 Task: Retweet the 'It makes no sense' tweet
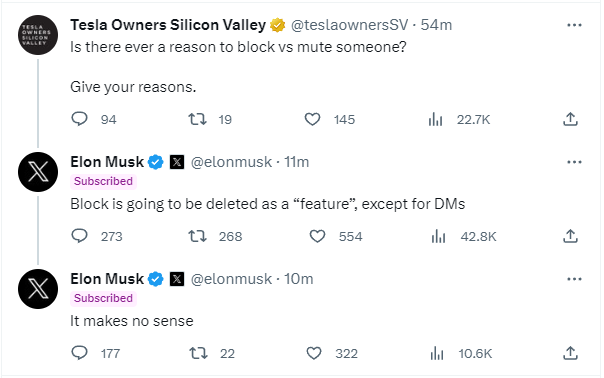pos(198,353)
